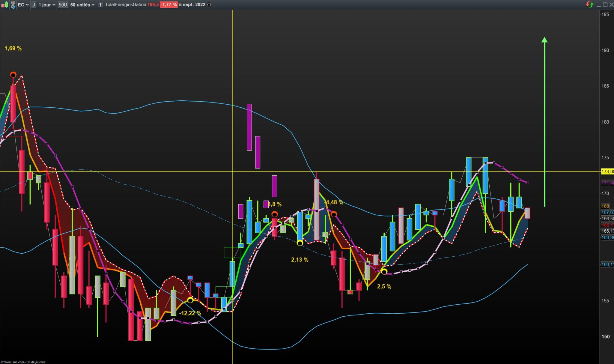Image resolution: width=614 pixels, height=364 pixels.
Task: Toggle the J daily timeframe button
Action: tap(34, 5)
